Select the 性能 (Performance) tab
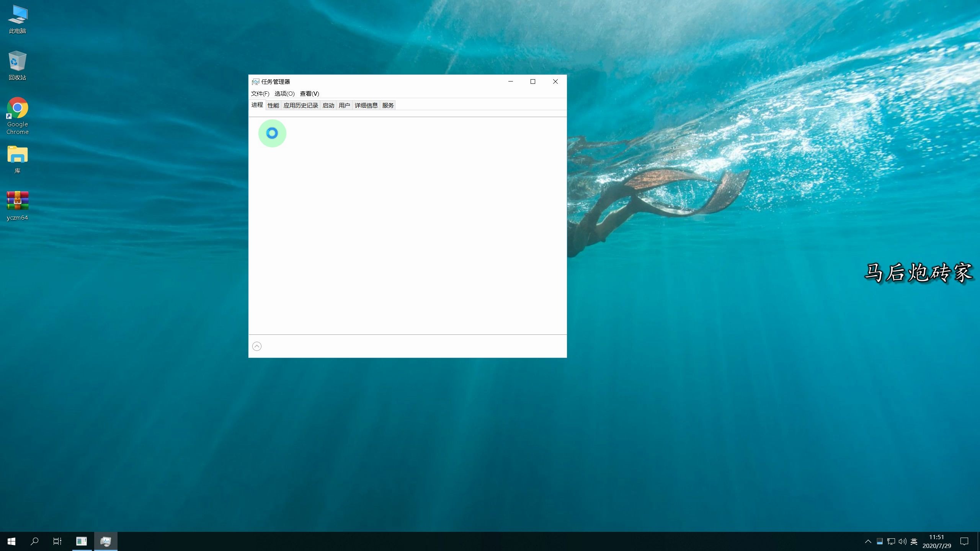Screen dimensions: 980x551 tap(273, 105)
